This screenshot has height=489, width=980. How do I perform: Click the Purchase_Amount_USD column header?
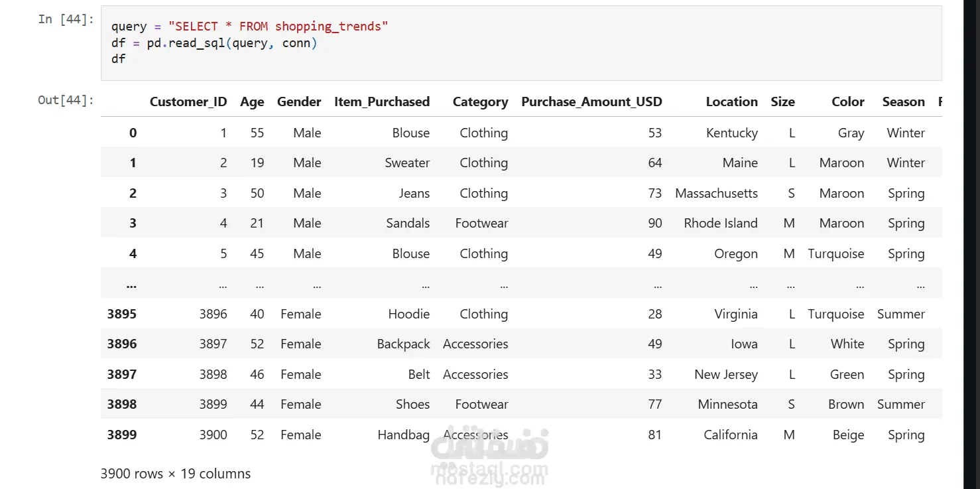(x=591, y=102)
